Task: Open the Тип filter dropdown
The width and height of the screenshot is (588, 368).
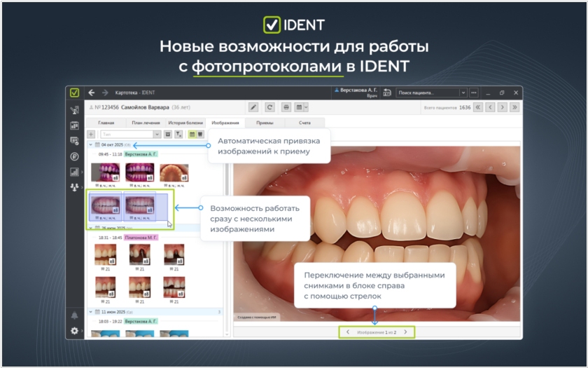Action: click(x=157, y=134)
